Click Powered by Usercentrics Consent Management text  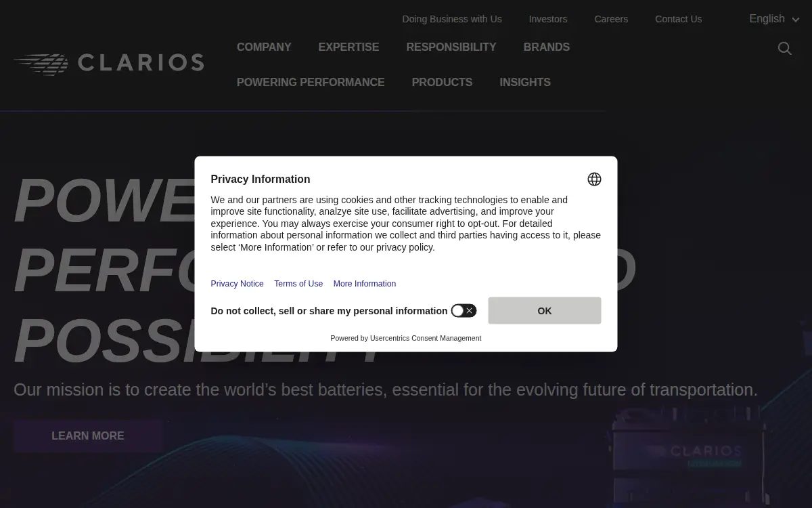(x=406, y=338)
